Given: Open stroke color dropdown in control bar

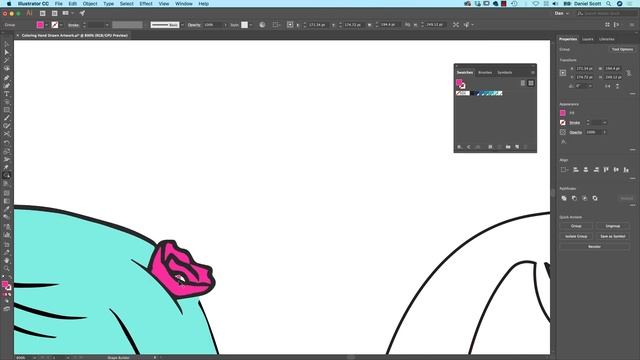Looking at the screenshot, I should pos(61,25).
